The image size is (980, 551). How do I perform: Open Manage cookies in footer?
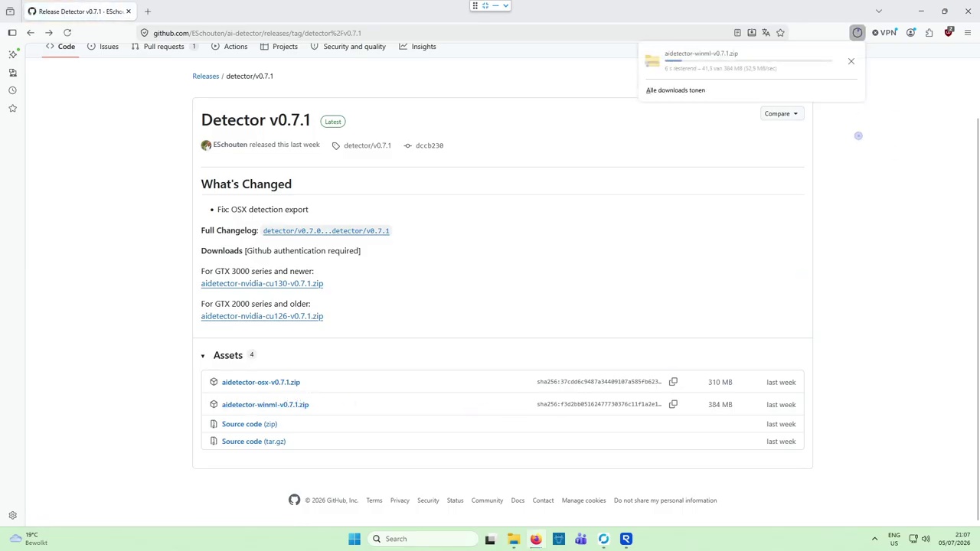583,500
